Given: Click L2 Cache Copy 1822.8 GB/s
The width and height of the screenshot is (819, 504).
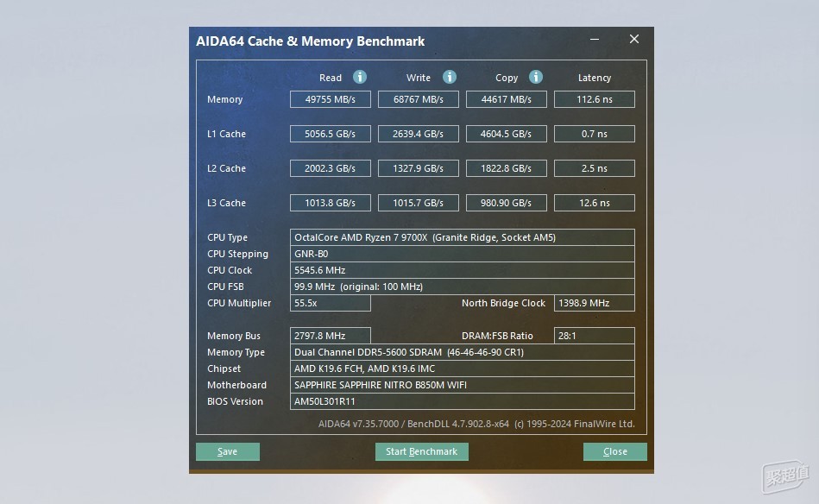Looking at the screenshot, I should [x=506, y=168].
